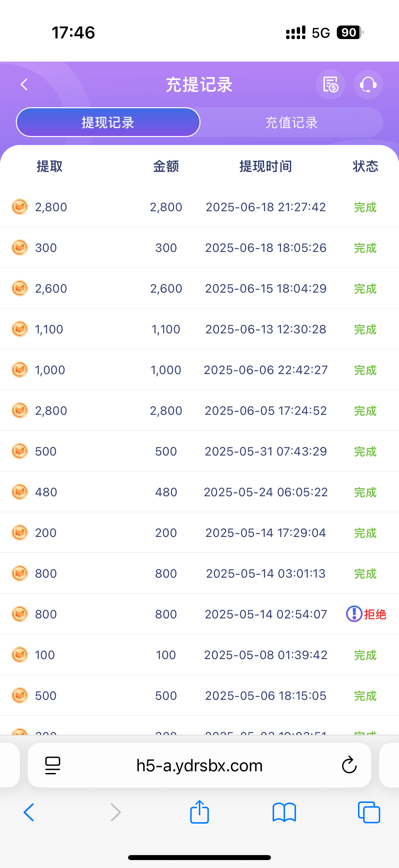Tap 完成 status on 2025-06-18 21:27:42 row
Image resolution: width=399 pixels, height=868 pixels.
(x=365, y=207)
